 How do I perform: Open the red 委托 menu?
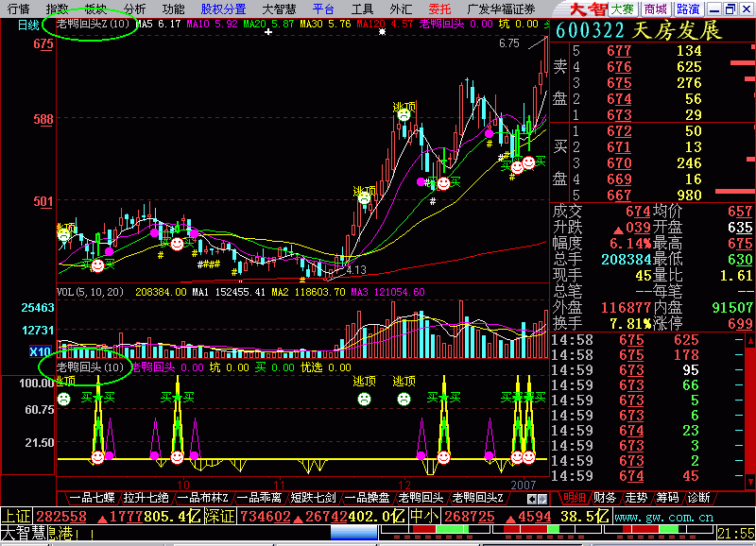tap(439, 9)
